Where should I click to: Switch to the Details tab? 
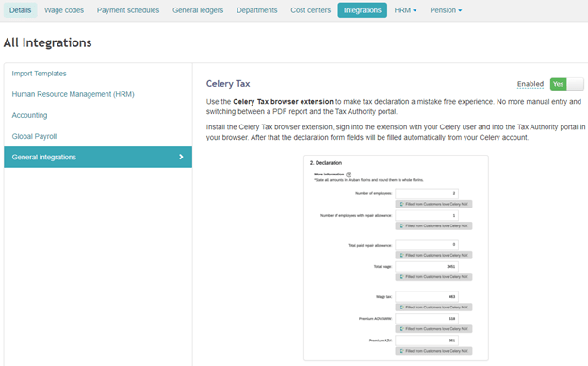20,10
